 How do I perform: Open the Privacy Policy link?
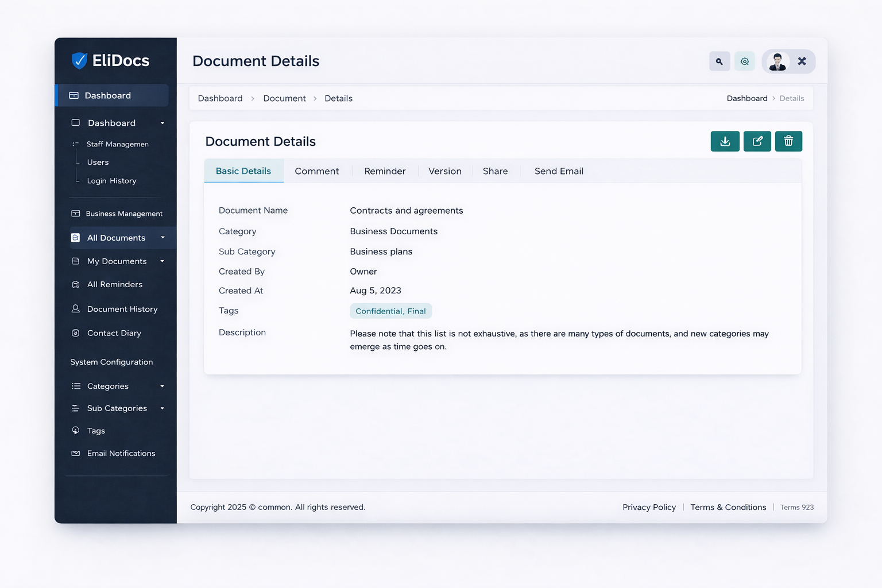[649, 507]
